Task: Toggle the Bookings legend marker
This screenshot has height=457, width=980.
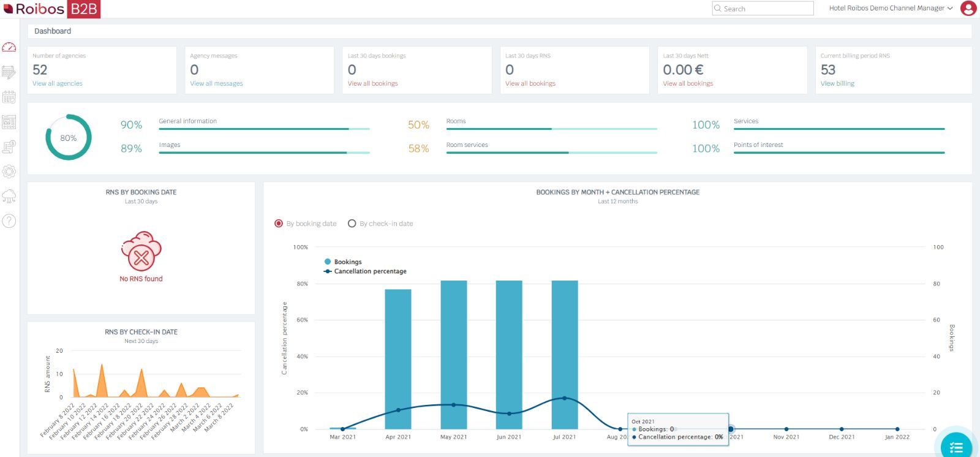Action: 328,262
